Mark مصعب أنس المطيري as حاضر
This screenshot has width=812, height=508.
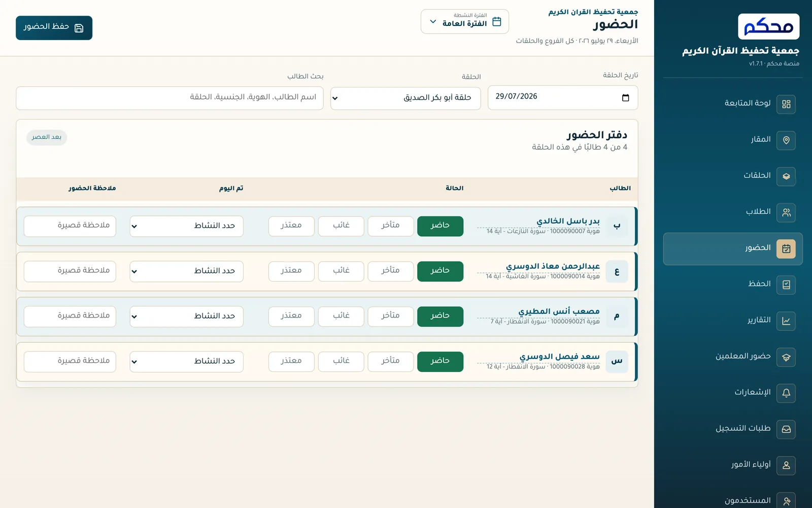click(440, 316)
